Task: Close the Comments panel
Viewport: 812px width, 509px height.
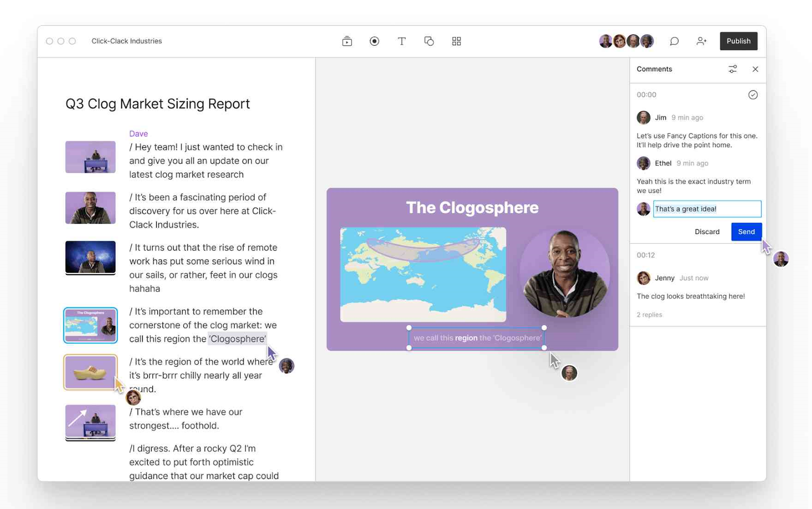Action: (x=756, y=69)
